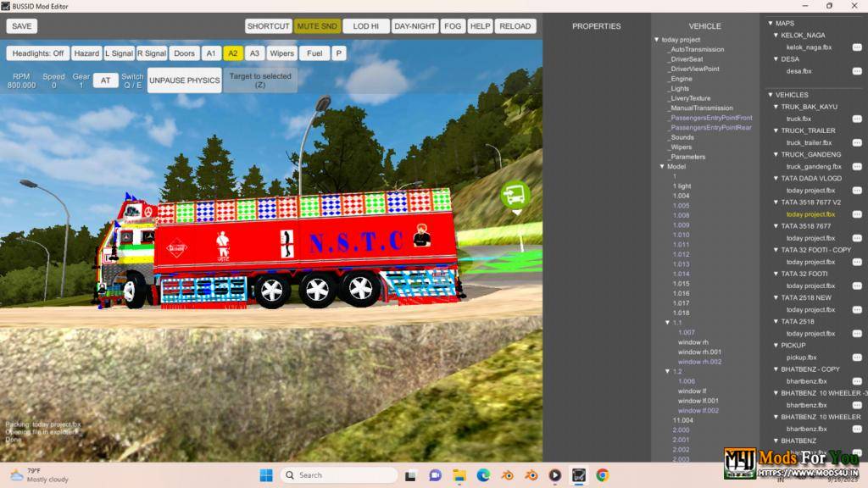The height and width of the screenshot is (488, 868).
Task: Click the green bus stop marker icon
Action: click(515, 196)
